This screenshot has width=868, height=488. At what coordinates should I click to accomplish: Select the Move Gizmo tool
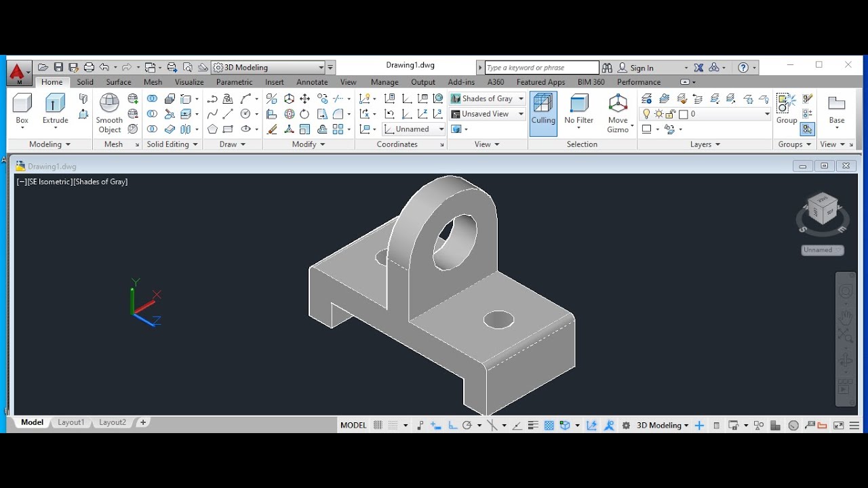pos(618,113)
